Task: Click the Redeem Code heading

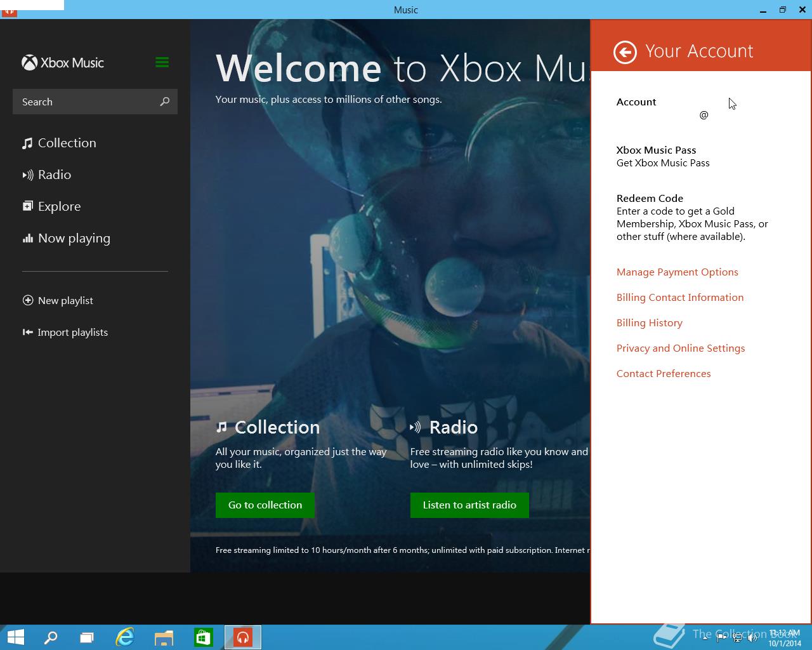Action: coord(650,199)
